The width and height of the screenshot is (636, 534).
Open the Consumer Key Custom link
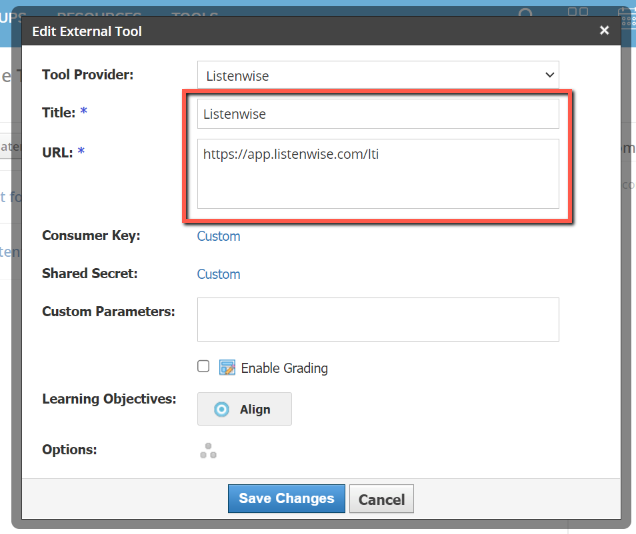(x=219, y=236)
